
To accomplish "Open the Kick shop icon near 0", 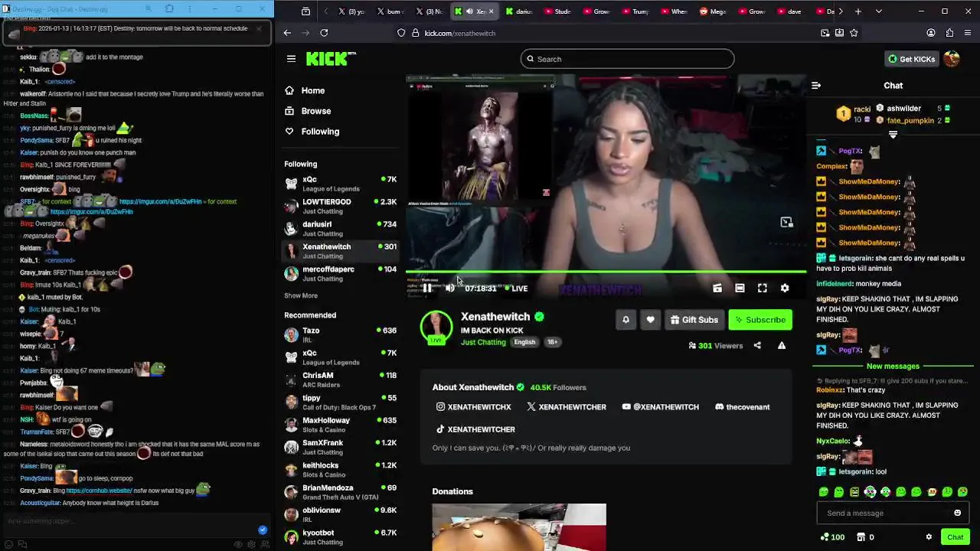I will pyautogui.click(x=861, y=537).
